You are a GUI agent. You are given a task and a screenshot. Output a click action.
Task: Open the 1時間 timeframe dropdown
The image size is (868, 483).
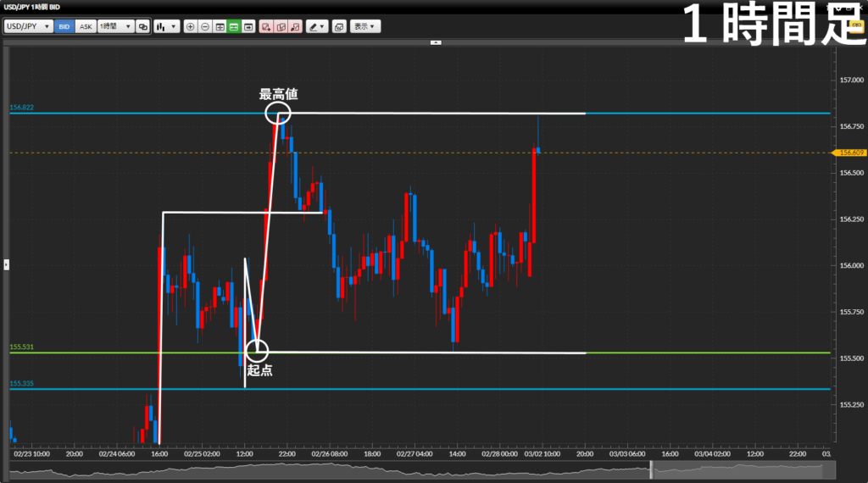point(115,26)
